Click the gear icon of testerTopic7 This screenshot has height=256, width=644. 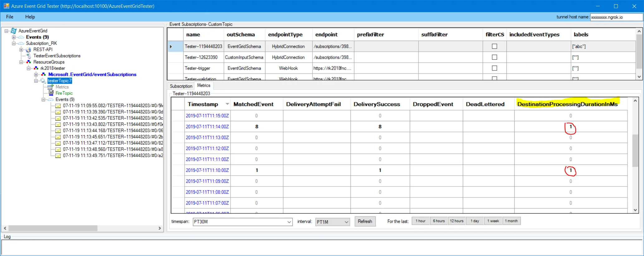click(43, 81)
